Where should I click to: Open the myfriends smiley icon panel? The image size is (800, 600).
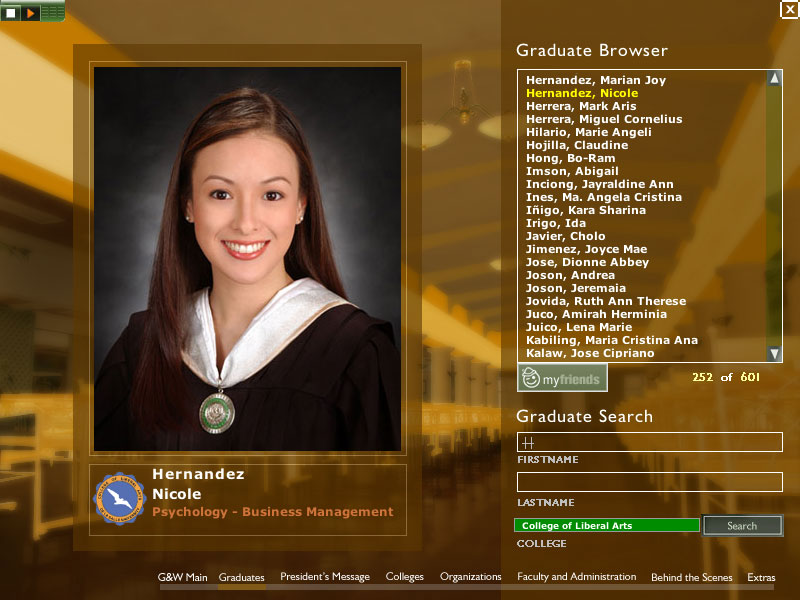(x=562, y=378)
